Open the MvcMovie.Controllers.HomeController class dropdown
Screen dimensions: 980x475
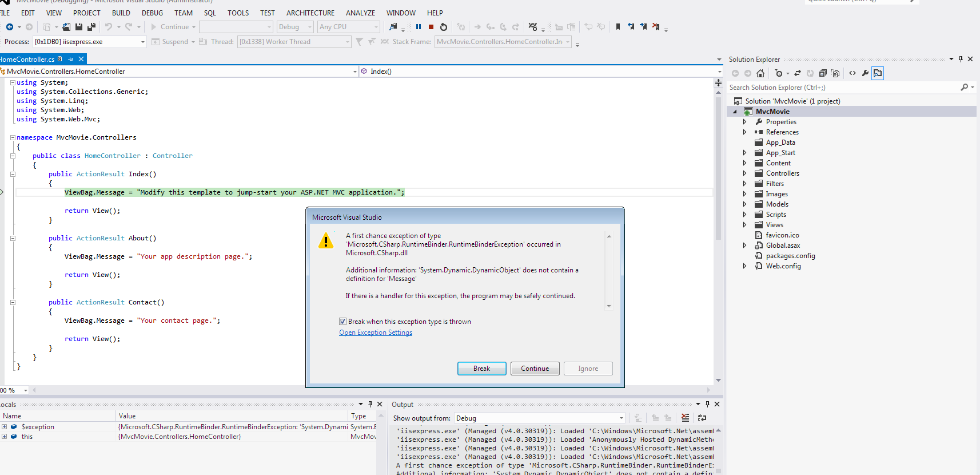tap(354, 72)
